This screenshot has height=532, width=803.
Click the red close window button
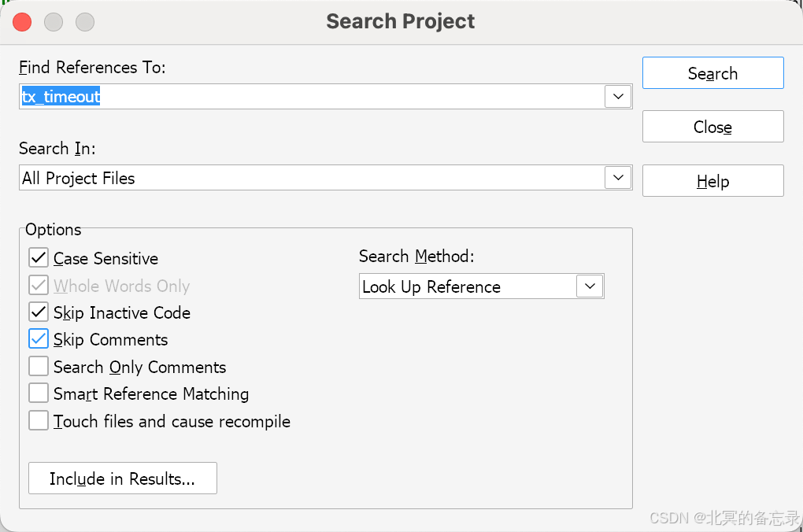[x=22, y=22]
